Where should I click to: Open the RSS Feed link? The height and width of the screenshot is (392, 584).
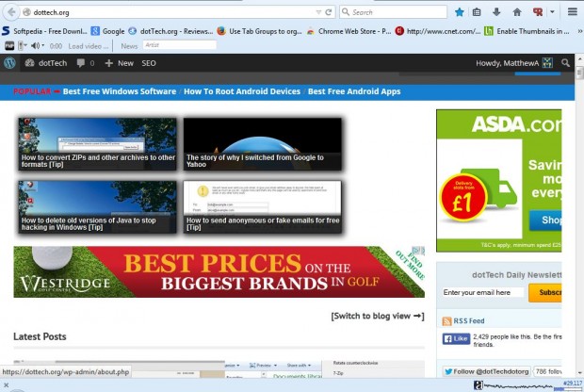468,320
